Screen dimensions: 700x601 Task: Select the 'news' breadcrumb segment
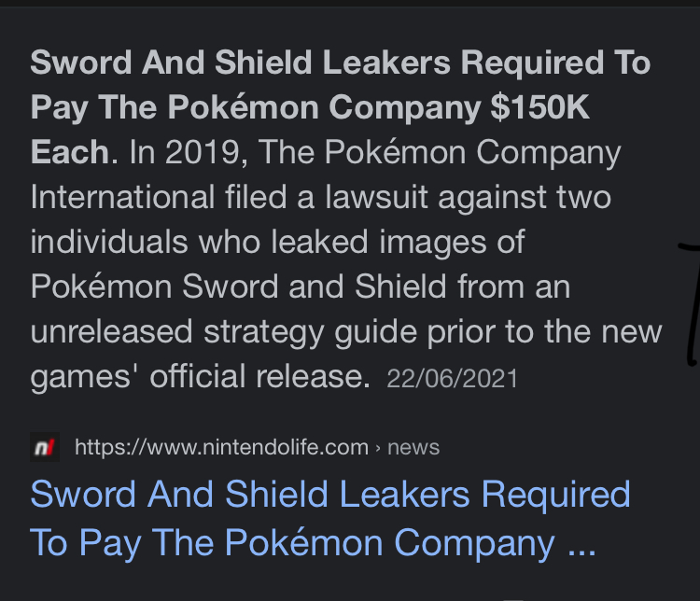[x=413, y=447]
